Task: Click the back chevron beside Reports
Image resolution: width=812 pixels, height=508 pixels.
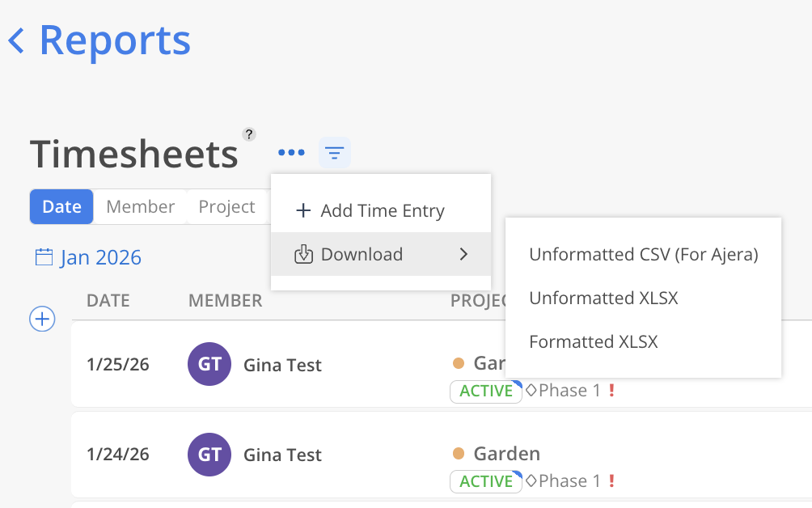Action: pyautogui.click(x=16, y=40)
